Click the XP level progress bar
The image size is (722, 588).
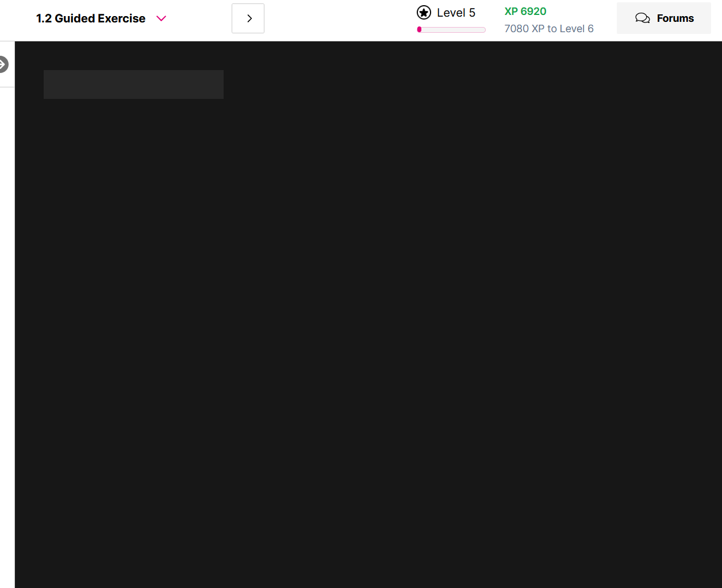pyautogui.click(x=451, y=29)
